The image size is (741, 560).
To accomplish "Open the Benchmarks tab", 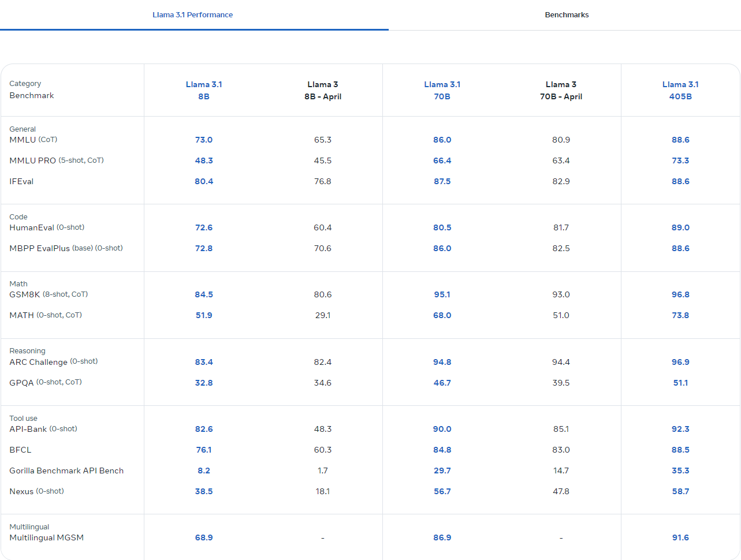I will point(567,15).
